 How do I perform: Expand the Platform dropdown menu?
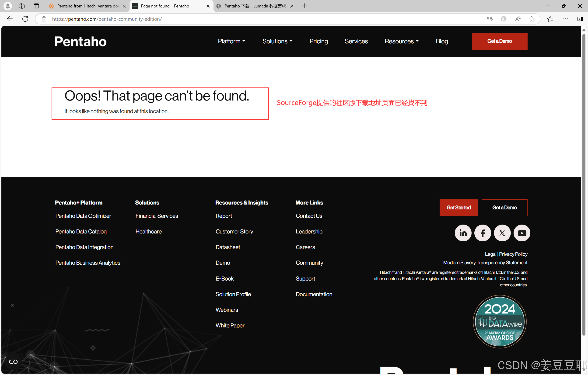click(x=231, y=41)
